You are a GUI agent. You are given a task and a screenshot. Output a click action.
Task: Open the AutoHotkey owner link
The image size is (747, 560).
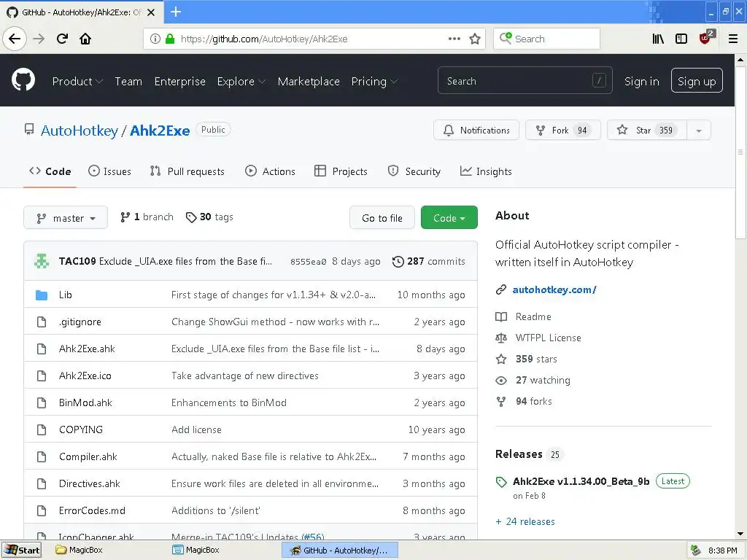79,131
